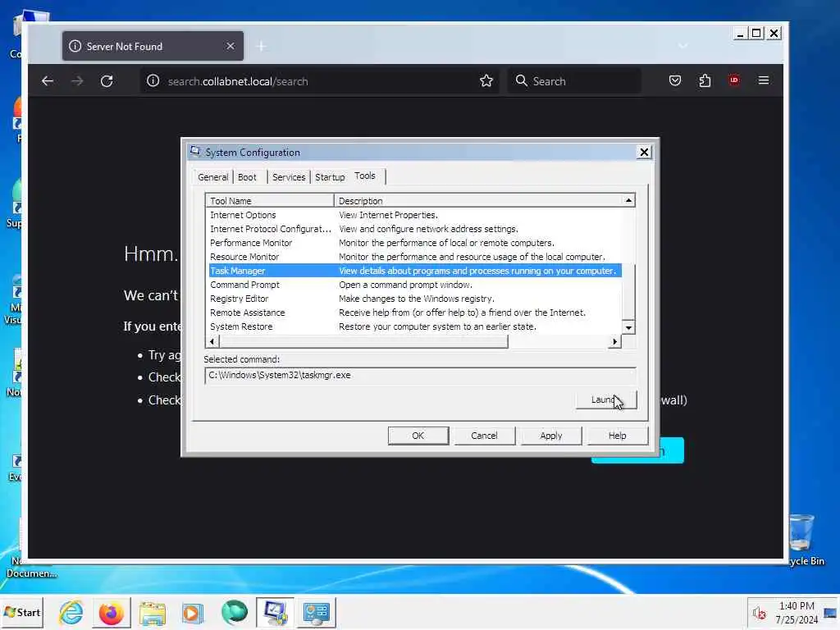Switch to System Configuration taskbar button

[x=275, y=612]
